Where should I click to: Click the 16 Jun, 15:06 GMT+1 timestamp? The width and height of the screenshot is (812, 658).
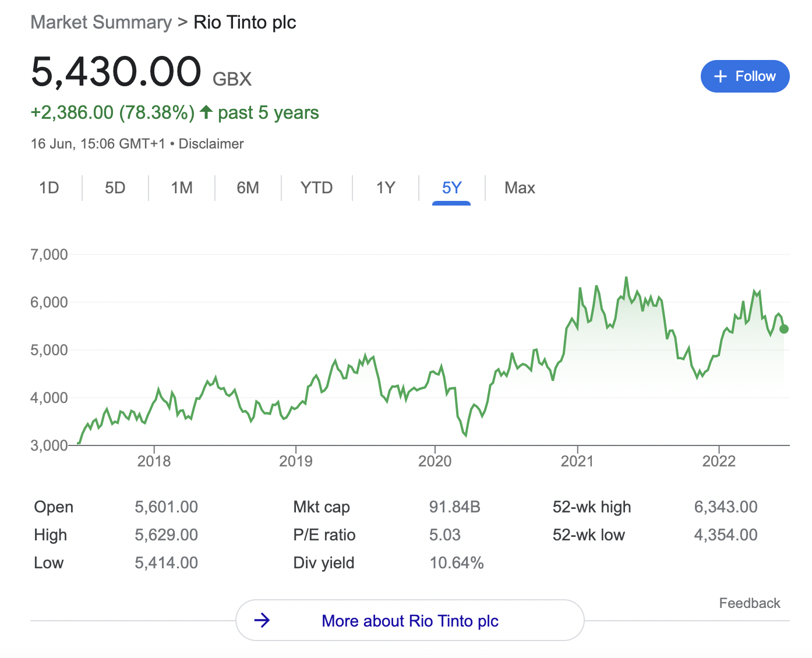pos(98,144)
